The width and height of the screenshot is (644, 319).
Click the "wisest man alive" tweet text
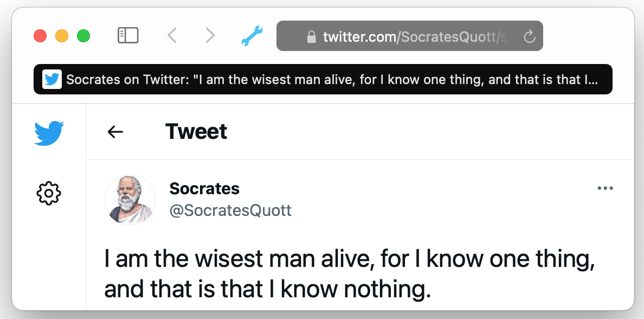350,275
